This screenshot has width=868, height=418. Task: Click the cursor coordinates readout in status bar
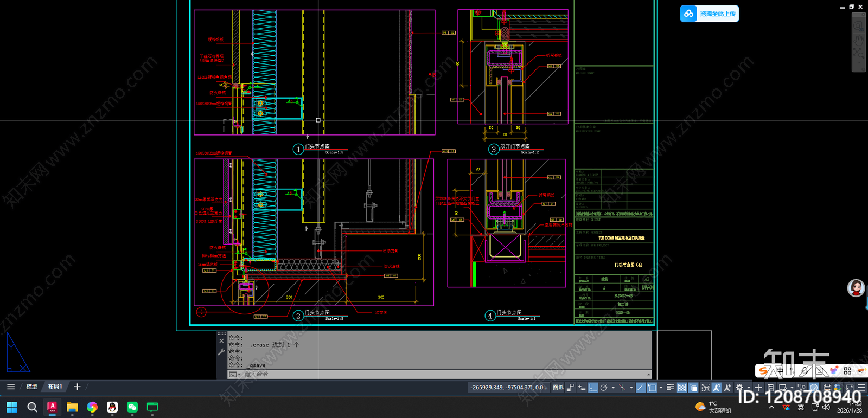pyautogui.click(x=509, y=388)
